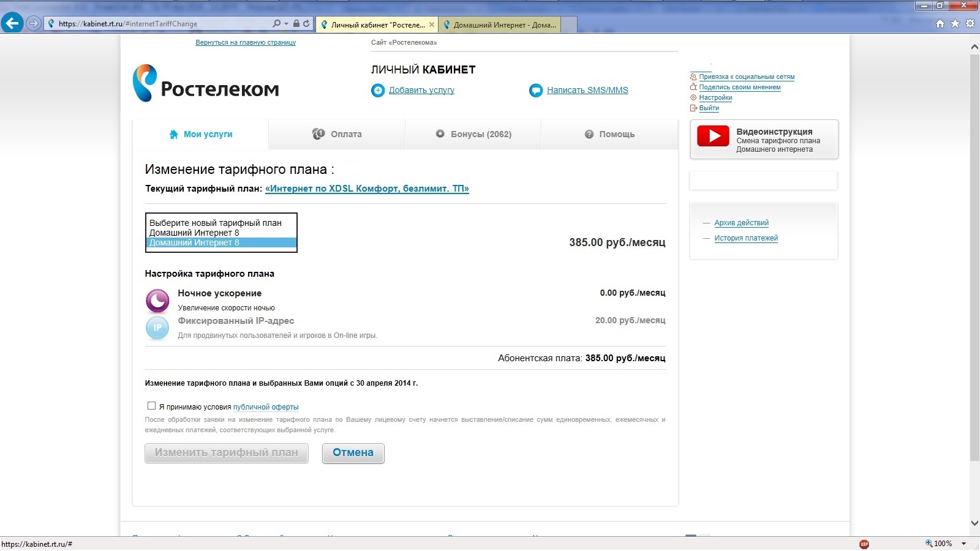
Task: Accept the public offer terms checkbox
Action: coord(151,406)
